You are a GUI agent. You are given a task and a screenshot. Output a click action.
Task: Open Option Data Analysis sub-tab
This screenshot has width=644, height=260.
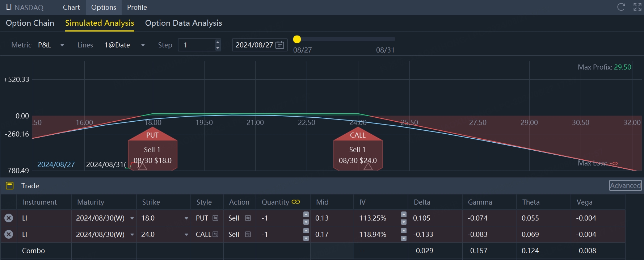[x=184, y=23]
